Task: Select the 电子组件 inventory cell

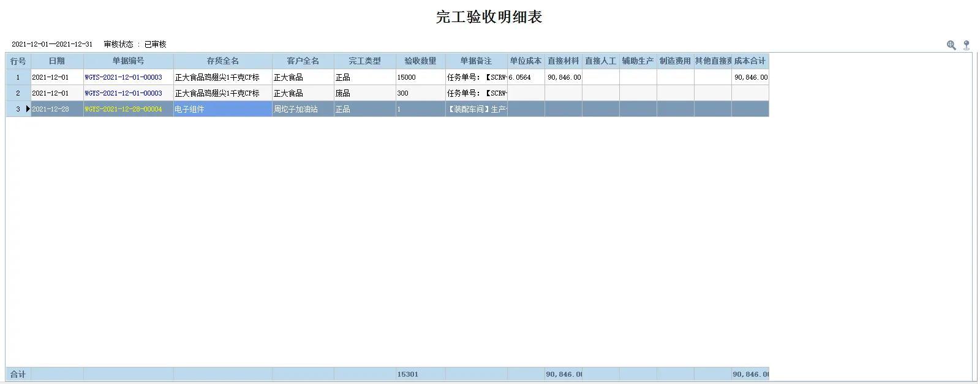Action: pyautogui.click(x=223, y=109)
